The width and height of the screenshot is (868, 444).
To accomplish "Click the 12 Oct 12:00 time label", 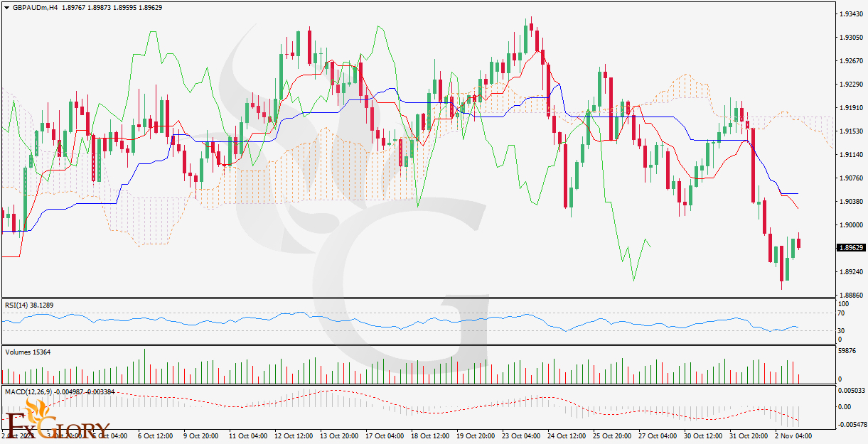I will tap(294, 435).
